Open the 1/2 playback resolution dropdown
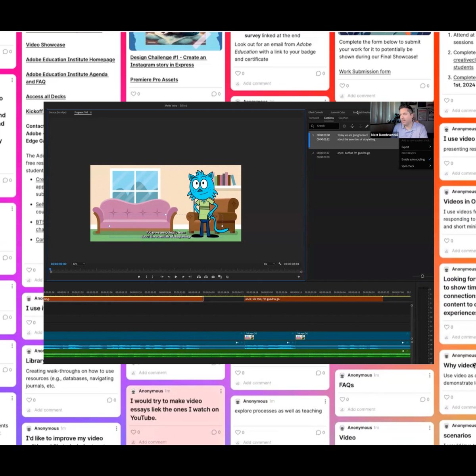476x476 pixels. 269,264
